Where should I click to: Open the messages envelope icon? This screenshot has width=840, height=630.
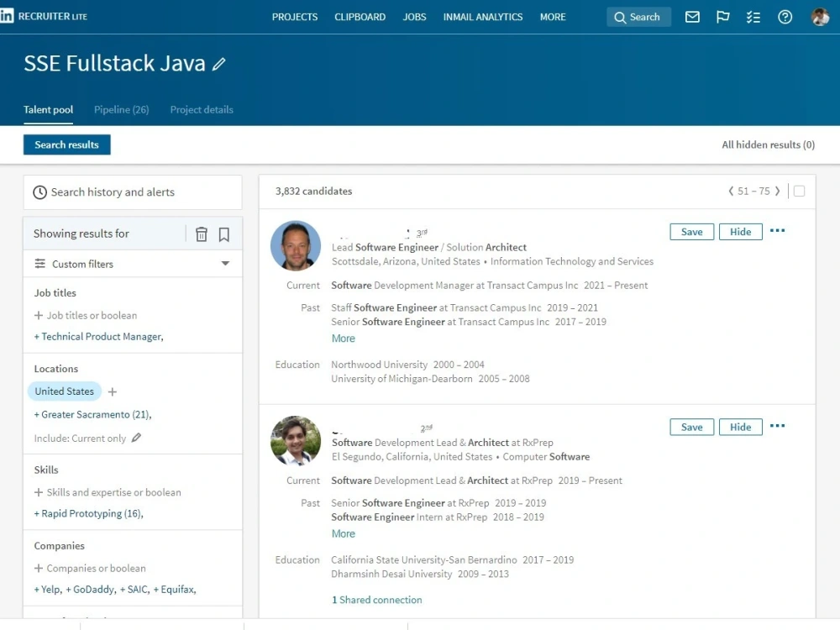692,17
